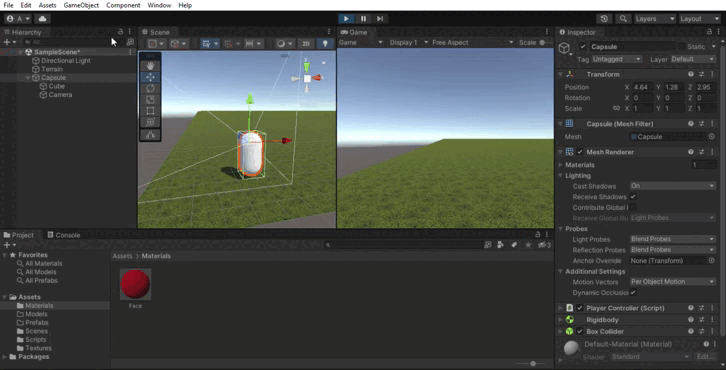Select the Face material thumbnail
Screen dimensions: 726x370
click(135, 284)
